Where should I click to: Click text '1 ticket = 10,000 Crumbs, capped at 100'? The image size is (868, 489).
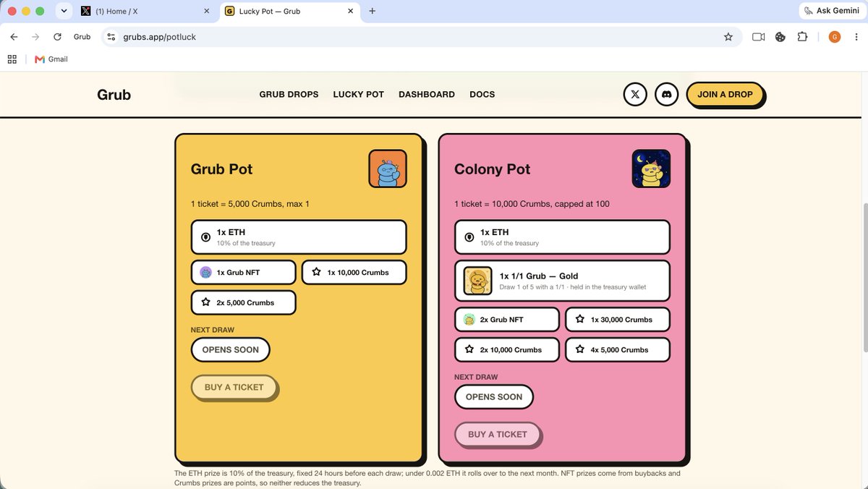pyautogui.click(x=532, y=204)
